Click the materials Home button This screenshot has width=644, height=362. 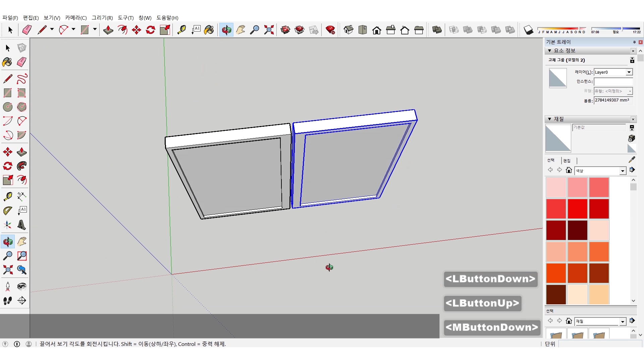[x=569, y=170]
